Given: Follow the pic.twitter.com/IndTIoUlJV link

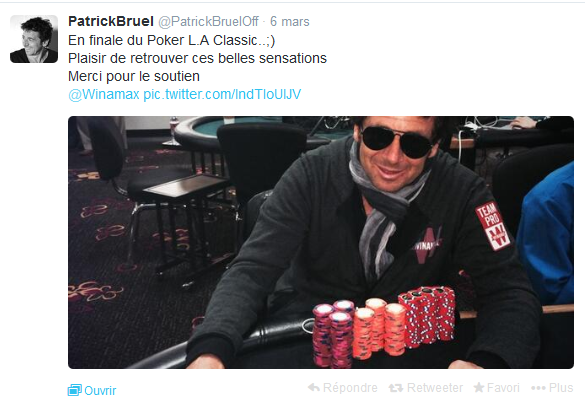Looking at the screenshot, I should 222,94.
